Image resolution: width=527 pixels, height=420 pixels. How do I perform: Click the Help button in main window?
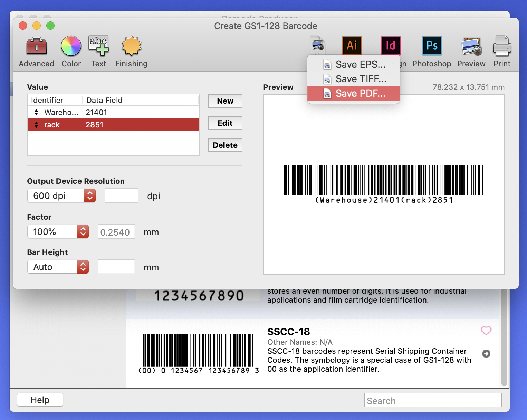coord(40,400)
